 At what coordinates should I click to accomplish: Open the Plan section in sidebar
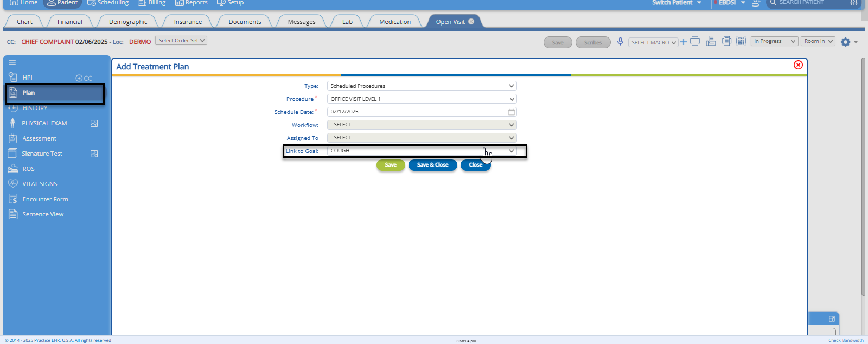(x=55, y=93)
